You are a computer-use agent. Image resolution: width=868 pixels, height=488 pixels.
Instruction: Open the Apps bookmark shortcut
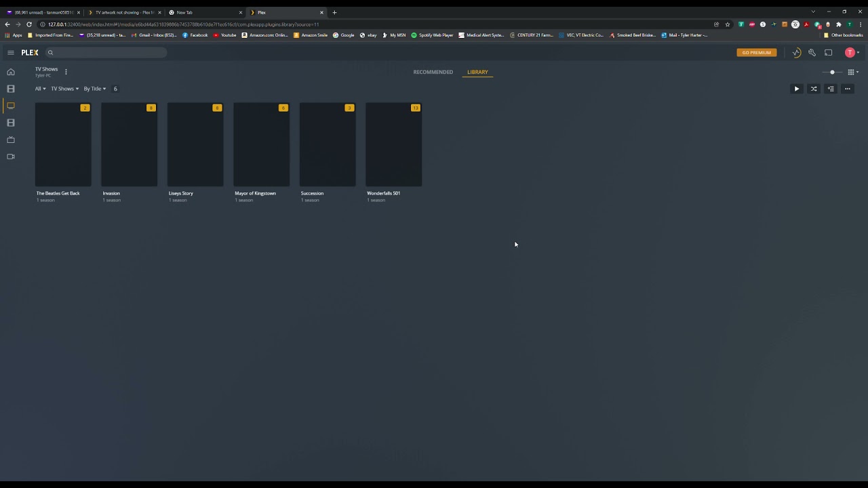[x=14, y=35]
